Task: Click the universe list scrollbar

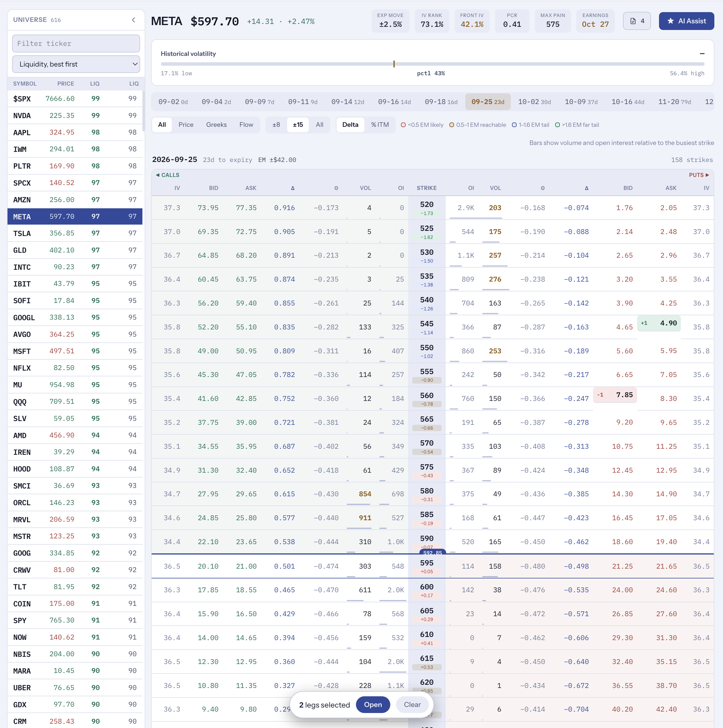Action: (143, 111)
